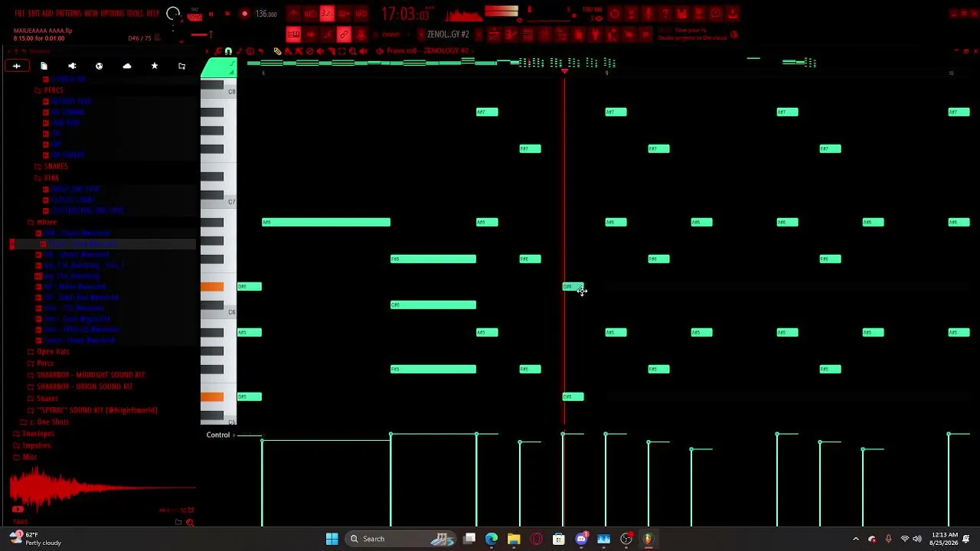This screenshot has width=980, height=551.
Task: Select the Select tool in Piano roll
Action: (341, 51)
